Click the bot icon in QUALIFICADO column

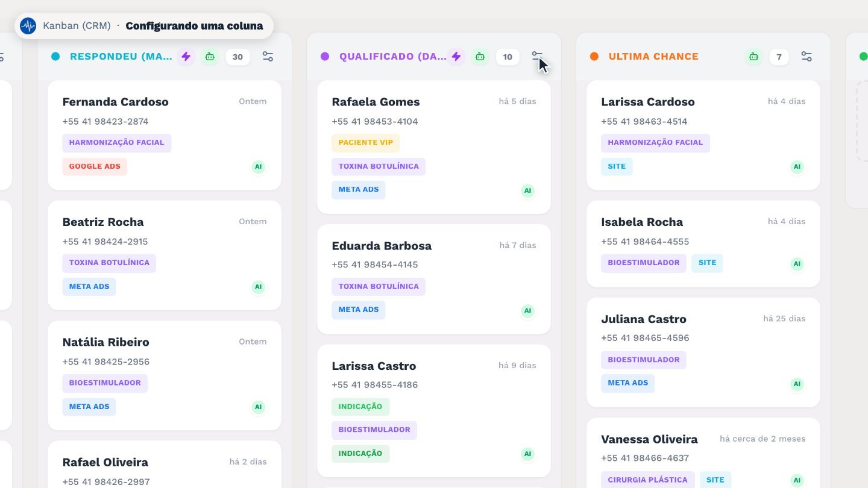480,57
